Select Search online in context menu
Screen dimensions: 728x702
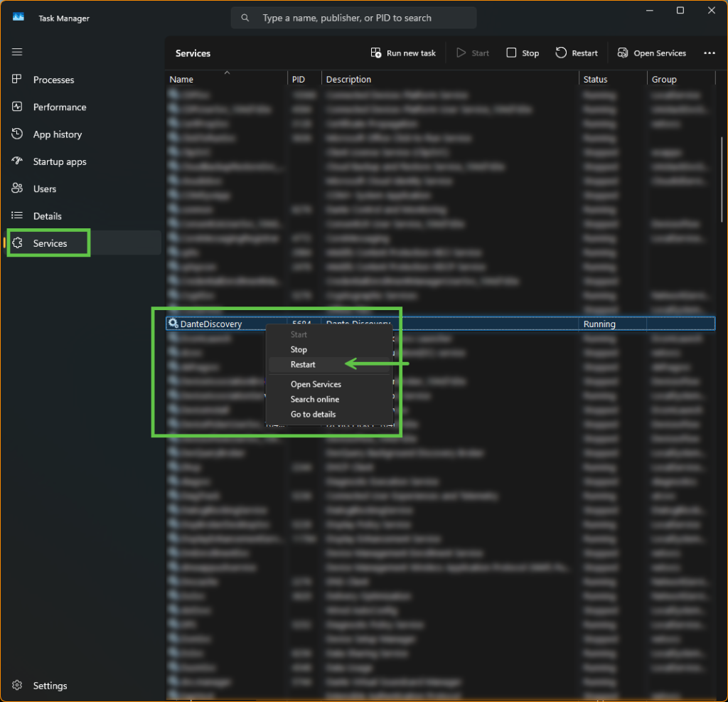(315, 399)
